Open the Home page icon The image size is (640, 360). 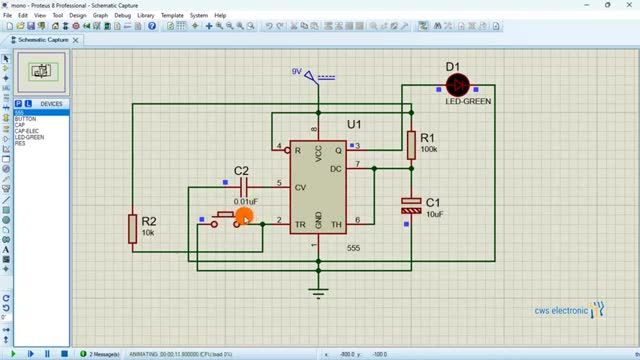(55, 26)
